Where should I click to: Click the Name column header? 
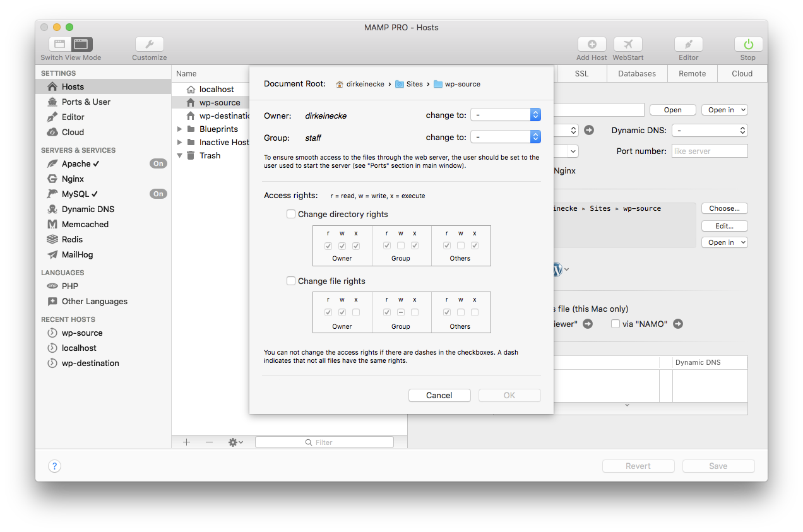coord(186,73)
